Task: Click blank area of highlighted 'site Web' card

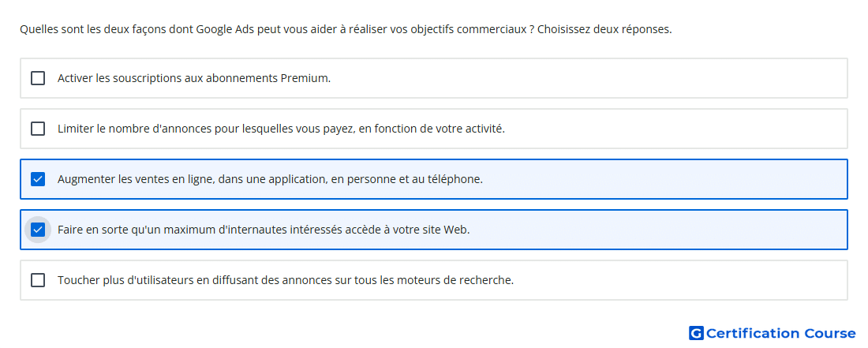Action: click(659, 230)
